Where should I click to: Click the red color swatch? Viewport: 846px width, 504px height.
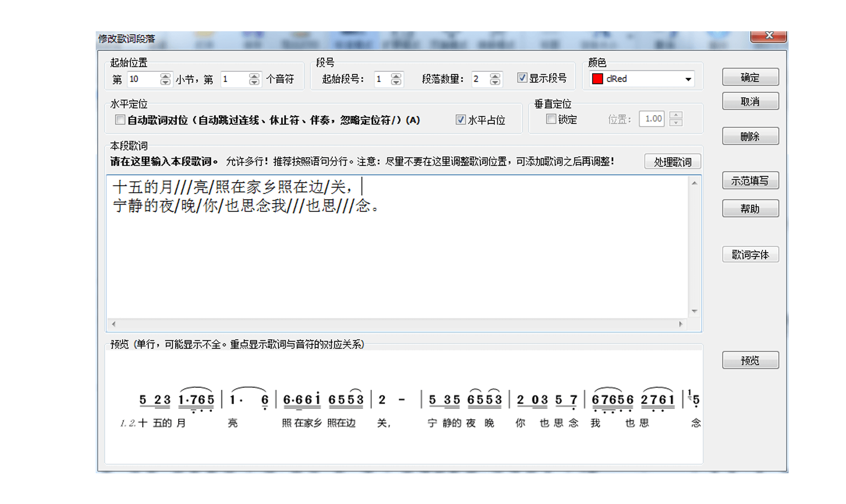597,79
